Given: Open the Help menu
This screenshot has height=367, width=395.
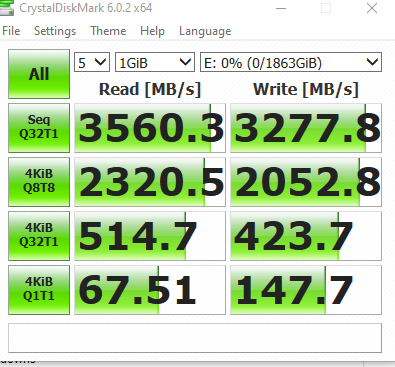Looking at the screenshot, I should (152, 31).
